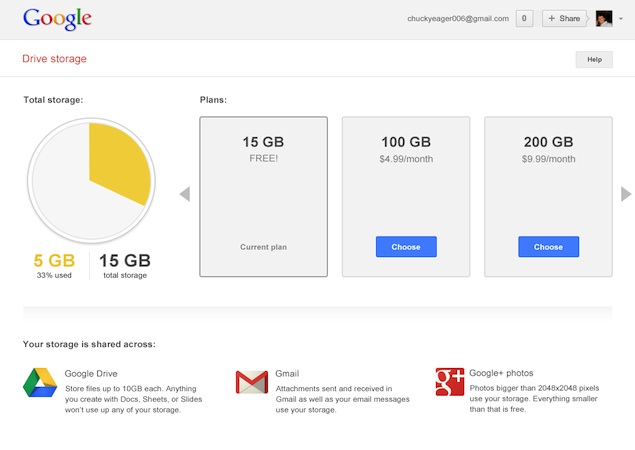The height and width of the screenshot is (450, 635).
Task: Click the Google+ photos title text
Action: [501, 373]
